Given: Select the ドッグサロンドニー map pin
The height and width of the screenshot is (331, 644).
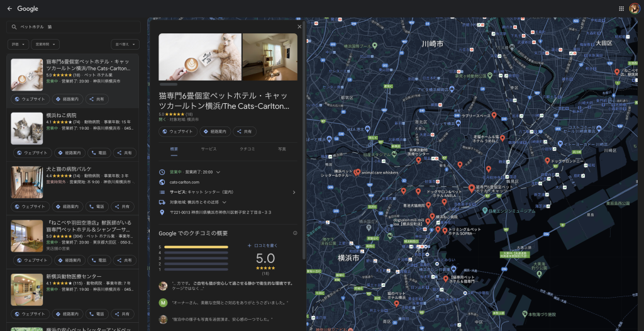Looking at the screenshot, I should [x=548, y=160].
